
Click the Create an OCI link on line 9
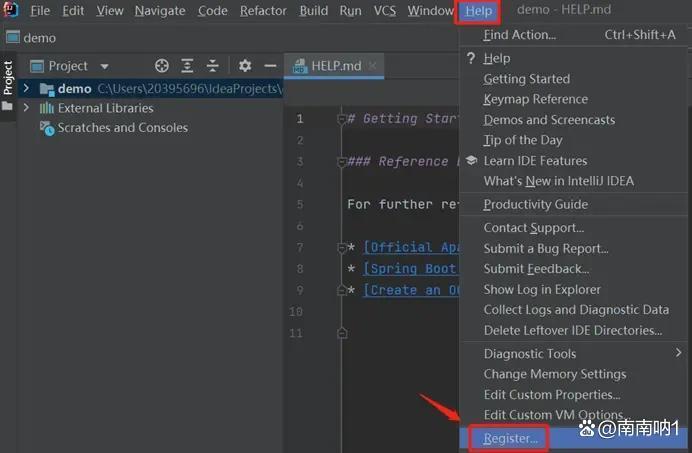[x=411, y=290]
